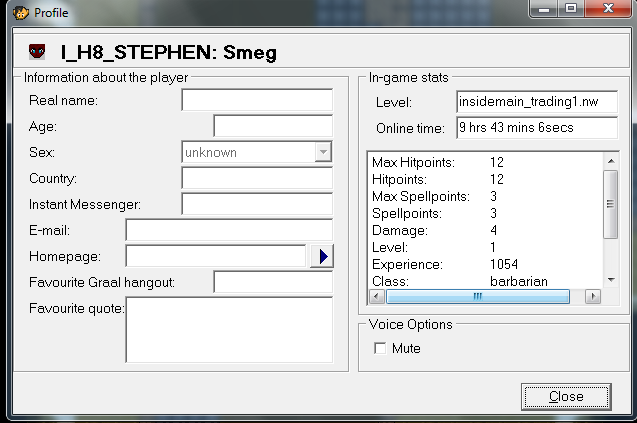Click the stats horizontal scroll right arrow
Screen dimensions: 637x423
594,297
